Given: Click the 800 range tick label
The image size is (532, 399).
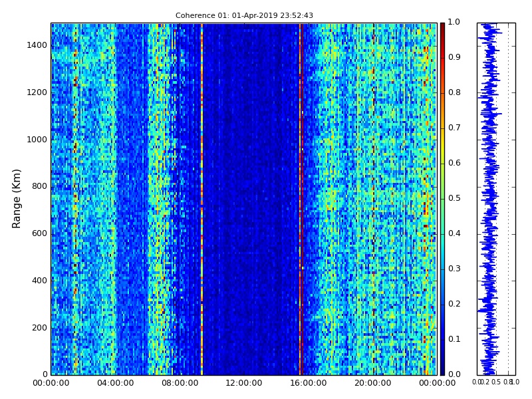Looking at the screenshot, I should click(x=39, y=186).
